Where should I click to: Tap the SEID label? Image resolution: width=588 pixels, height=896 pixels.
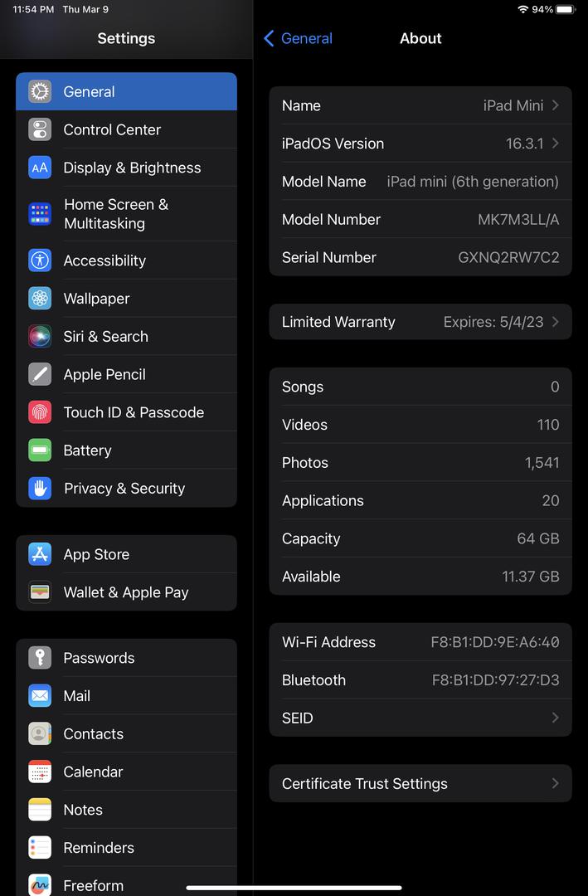click(x=297, y=718)
